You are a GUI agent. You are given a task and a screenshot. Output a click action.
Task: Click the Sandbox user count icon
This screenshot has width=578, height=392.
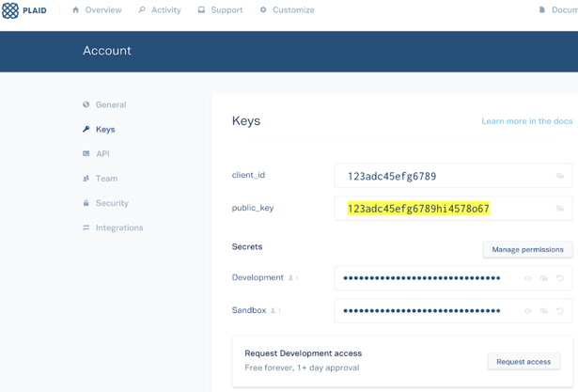275,310
